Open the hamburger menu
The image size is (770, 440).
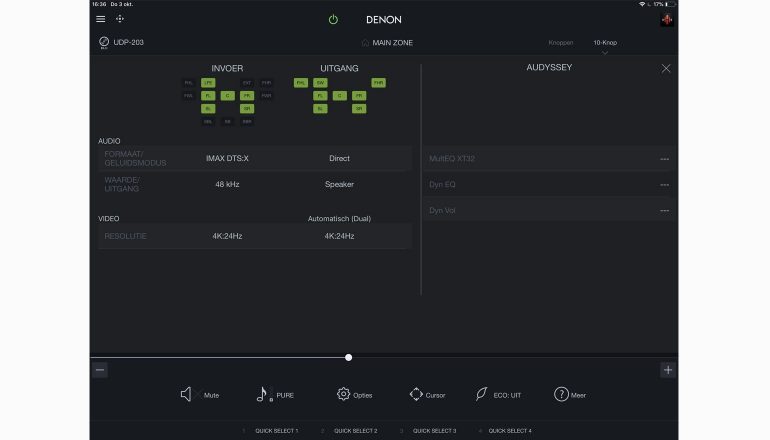(x=100, y=19)
